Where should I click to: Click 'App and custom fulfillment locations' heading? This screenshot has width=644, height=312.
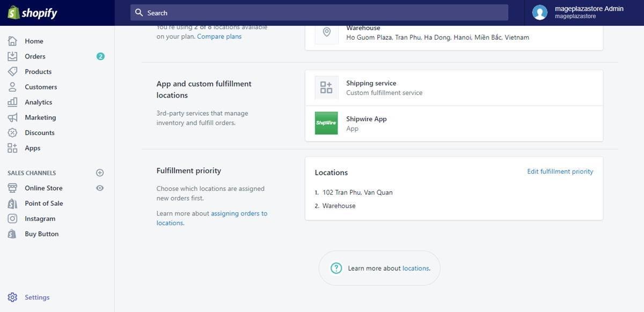[204, 90]
